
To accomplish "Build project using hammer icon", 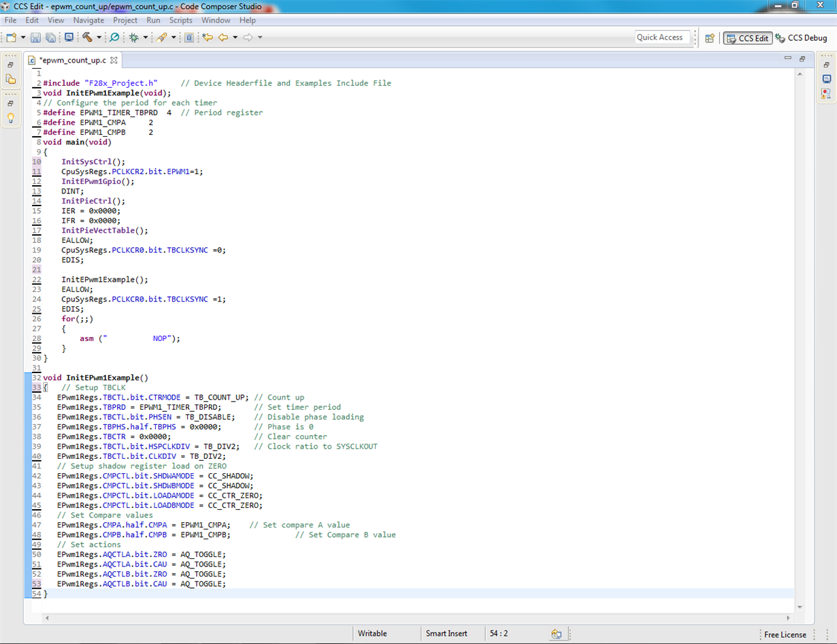I will pyautogui.click(x=87, y=37).
